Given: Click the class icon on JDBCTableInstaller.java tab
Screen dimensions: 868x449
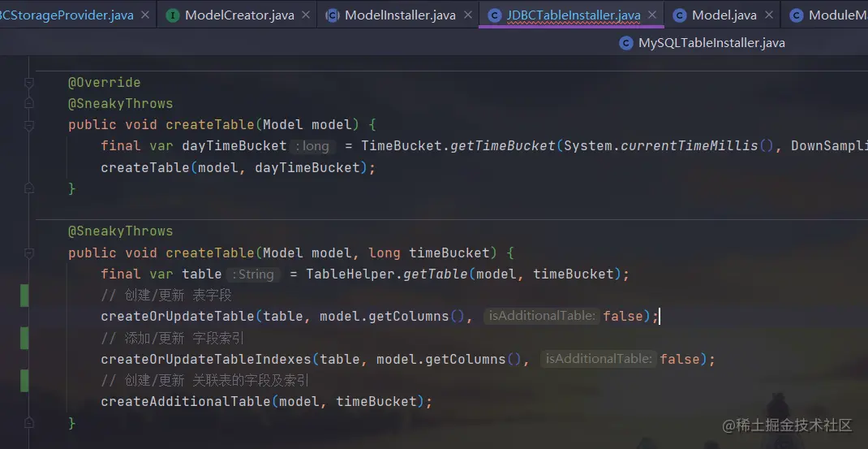Looking at the screenshot, I should pyautogui.click(x=494, y=15).
